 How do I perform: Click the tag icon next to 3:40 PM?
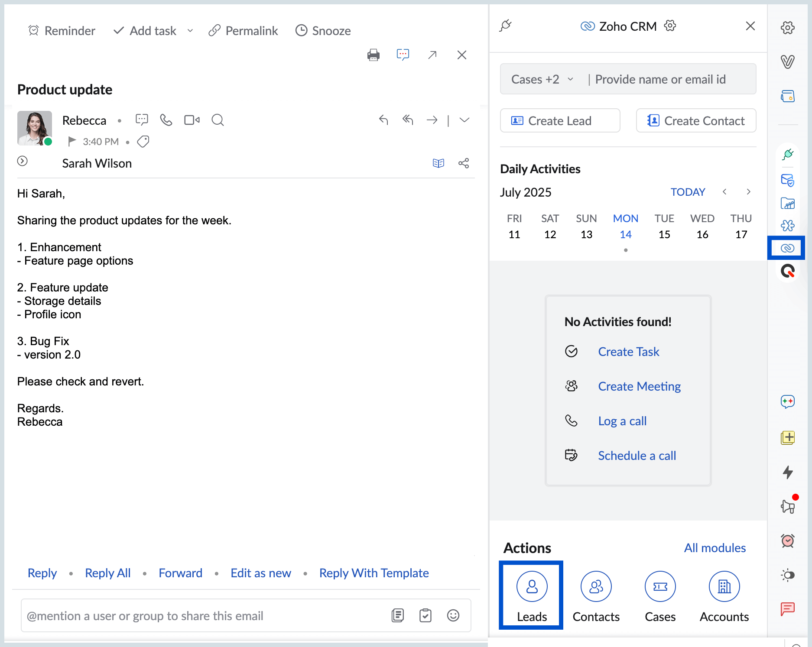click(x=143, y=142)
